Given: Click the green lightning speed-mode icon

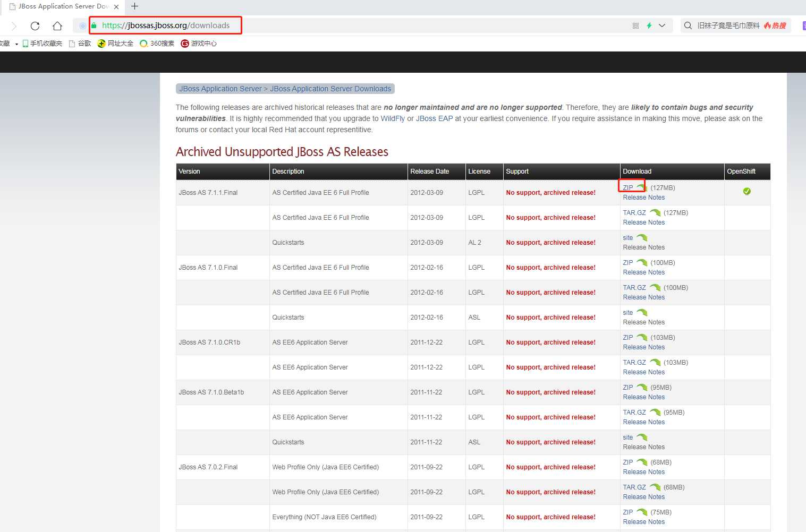Looking at the screenshot, I should 649,25.
